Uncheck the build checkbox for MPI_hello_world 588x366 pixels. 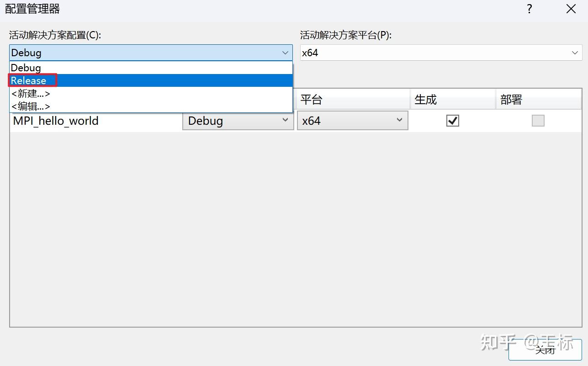click(453, 121)
